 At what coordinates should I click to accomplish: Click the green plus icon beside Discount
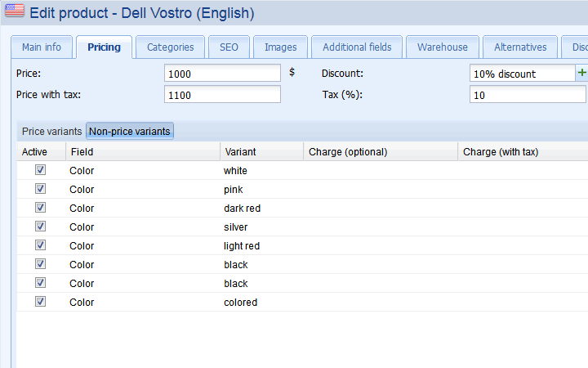point(581,73)
